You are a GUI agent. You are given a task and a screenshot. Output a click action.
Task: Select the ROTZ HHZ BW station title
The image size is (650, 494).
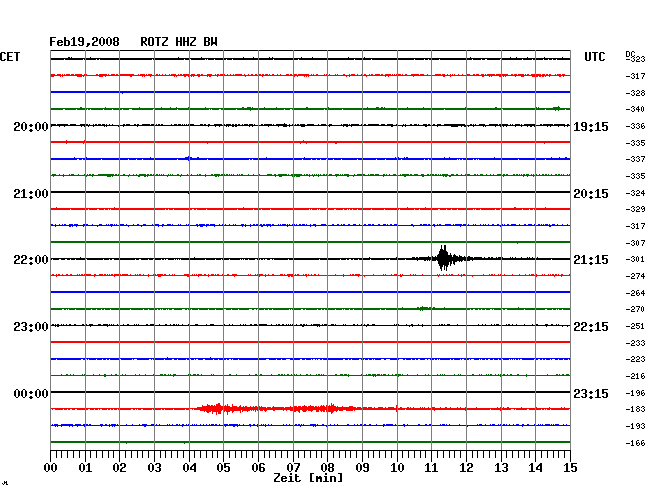point(179,42)
